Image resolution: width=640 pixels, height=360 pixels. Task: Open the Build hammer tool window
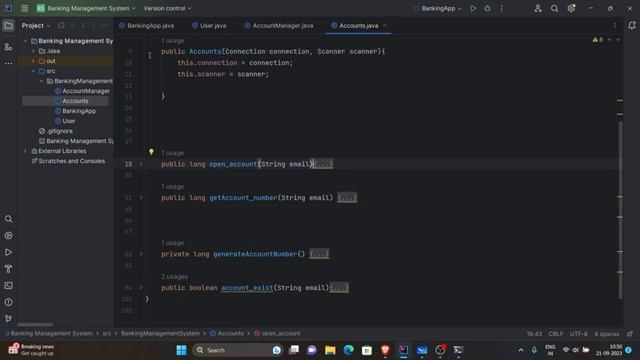tap(8, 269)
